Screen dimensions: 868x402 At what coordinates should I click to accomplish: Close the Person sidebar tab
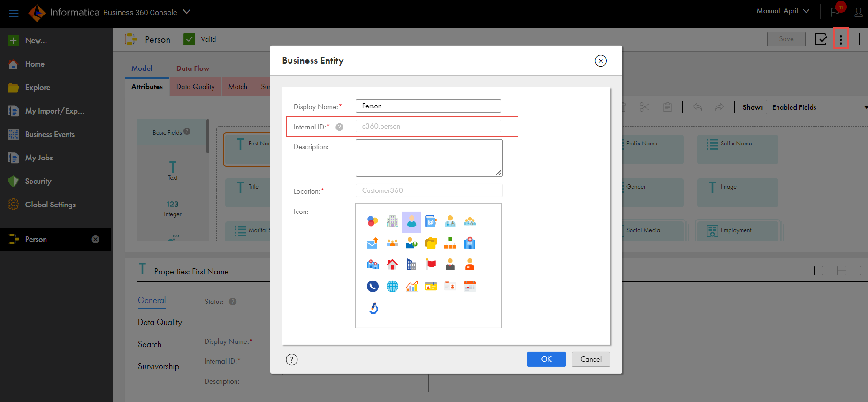[96, 239]
